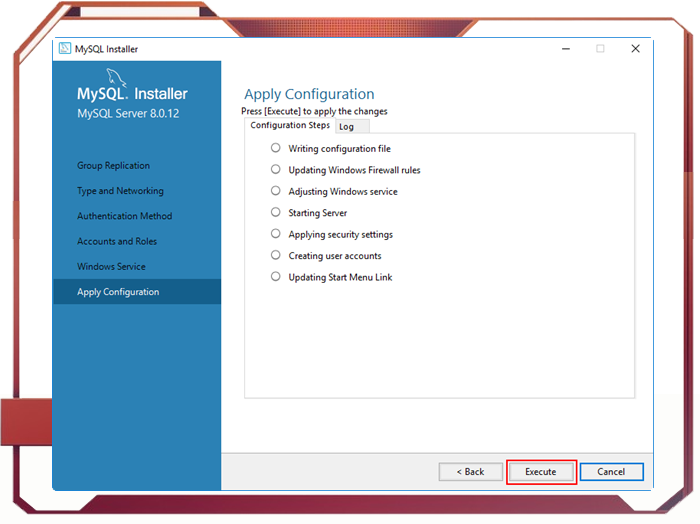Select Type and Networking sidebar step
The height and width of the screenshot is (524, 700).
(x=120, y=191)
